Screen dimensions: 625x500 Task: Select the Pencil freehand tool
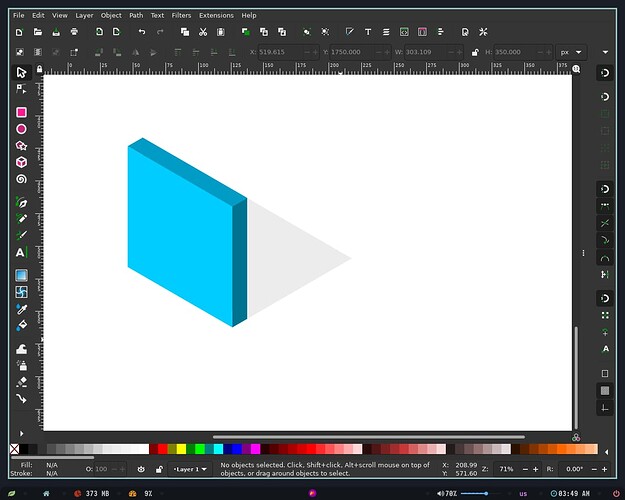tap(22, 219)
